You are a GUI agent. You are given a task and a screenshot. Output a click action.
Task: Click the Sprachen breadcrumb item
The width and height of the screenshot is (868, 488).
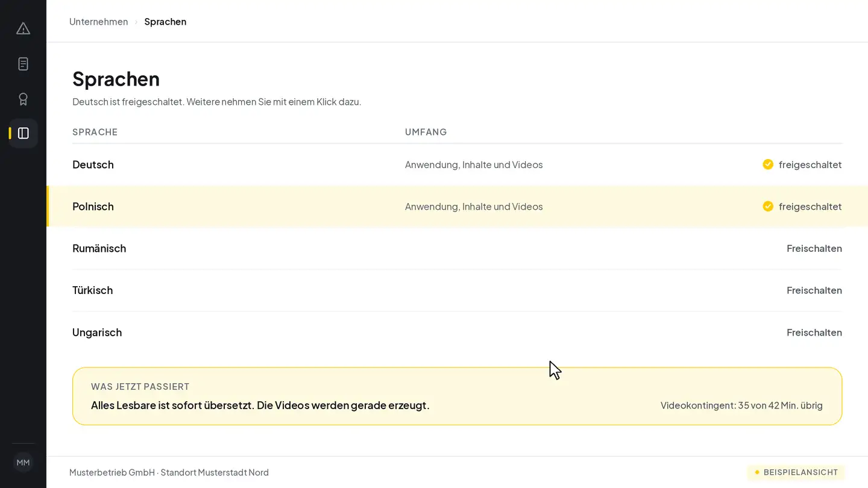(165, 22)
